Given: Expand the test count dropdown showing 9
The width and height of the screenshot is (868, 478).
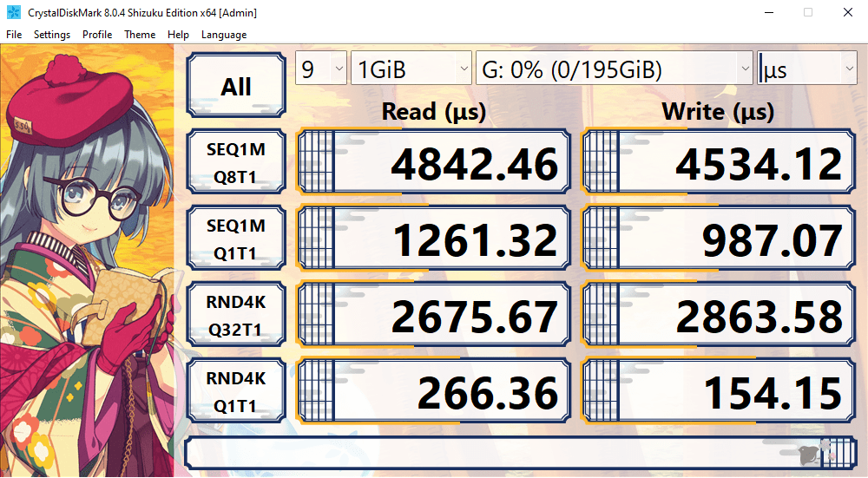Looking at the screenshot, I should pos(321,68).
